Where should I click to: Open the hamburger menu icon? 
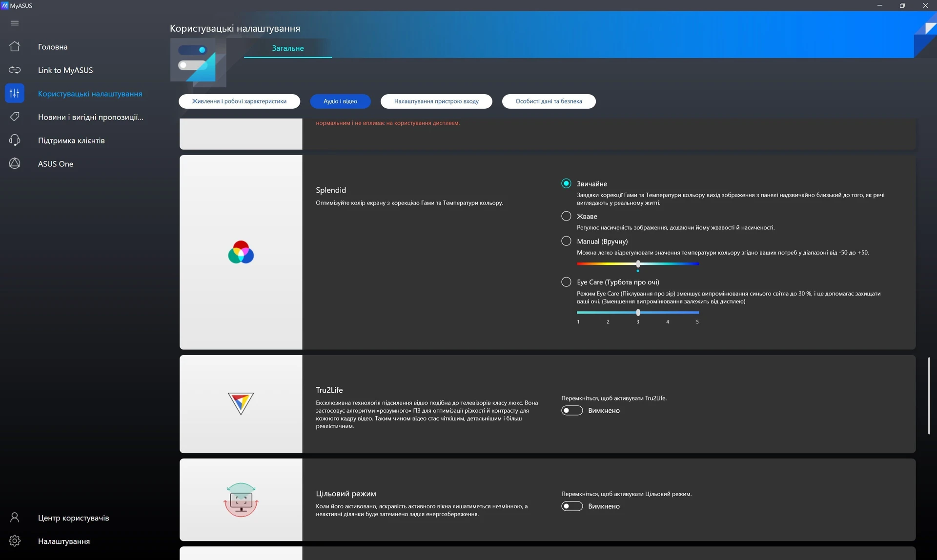15,23
